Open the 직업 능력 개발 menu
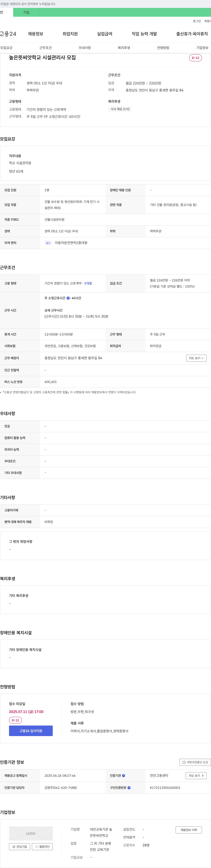 pos(144,34)
